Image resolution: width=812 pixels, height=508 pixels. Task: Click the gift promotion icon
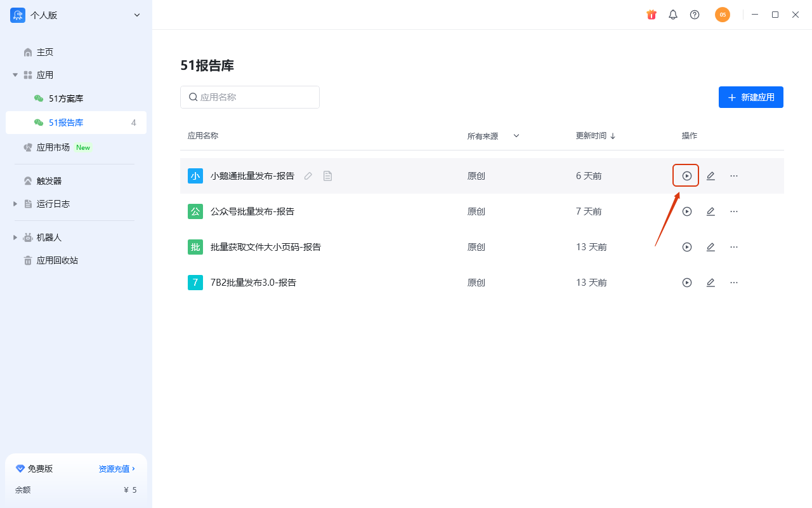tap(652, 15)
